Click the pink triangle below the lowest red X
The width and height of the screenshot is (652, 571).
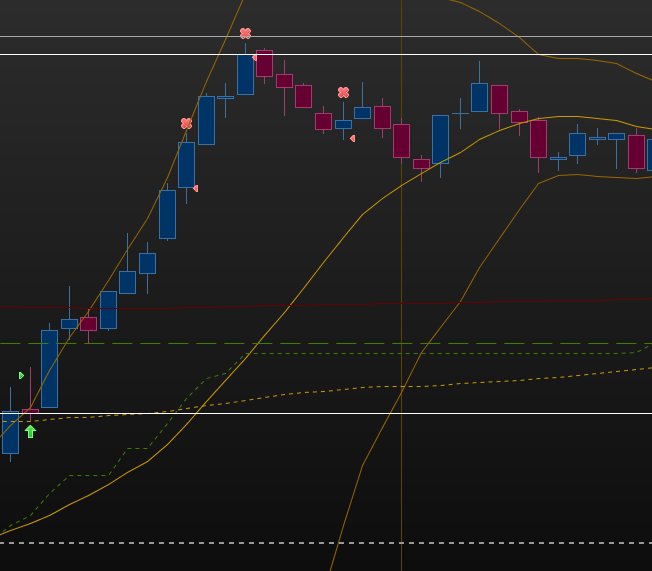[196, 188]
